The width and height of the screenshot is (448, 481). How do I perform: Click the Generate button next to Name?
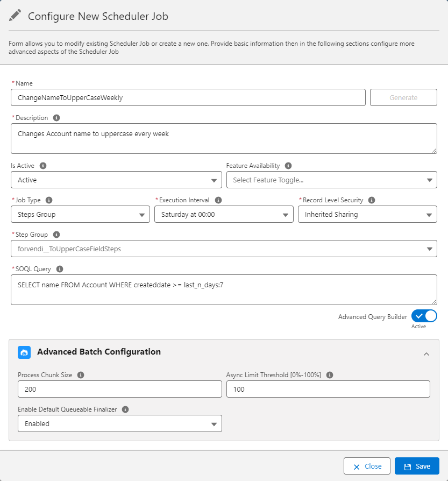pyautogui.click(x=403, y=97)
